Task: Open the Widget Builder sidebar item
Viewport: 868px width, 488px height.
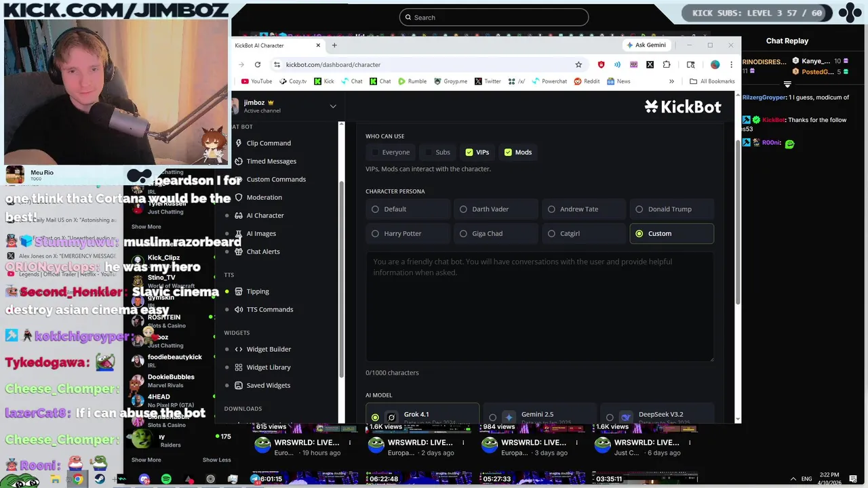Action: click(269, 349)
